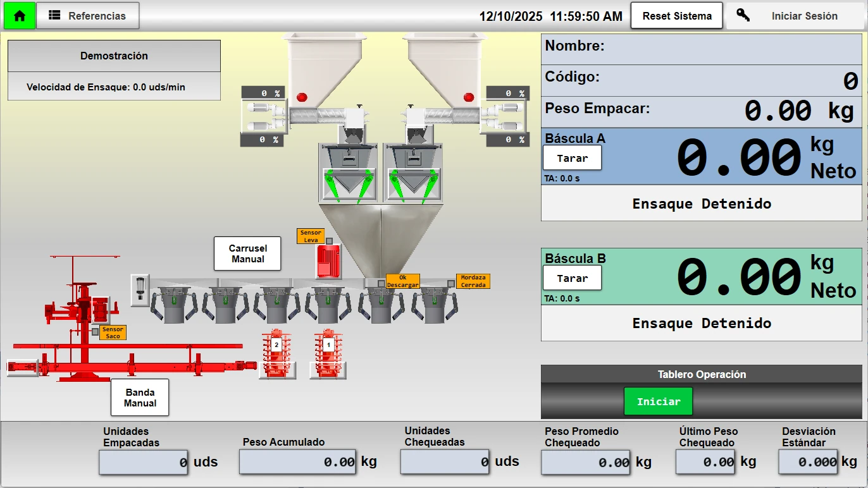Click the green home icon button

point(20,16)
